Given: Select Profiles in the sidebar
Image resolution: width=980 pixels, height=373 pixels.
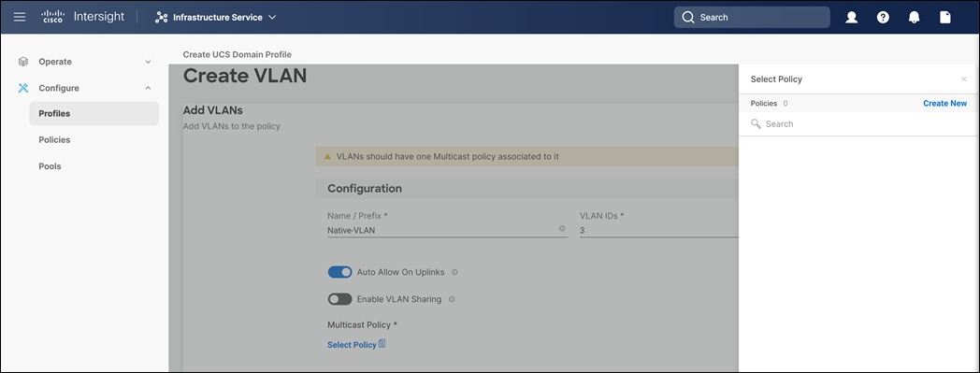Looking at the screenshot, I should [94, 114].
